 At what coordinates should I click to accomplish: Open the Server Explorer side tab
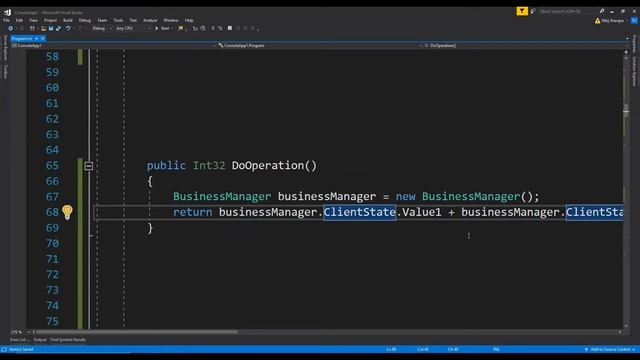[5, 48]
